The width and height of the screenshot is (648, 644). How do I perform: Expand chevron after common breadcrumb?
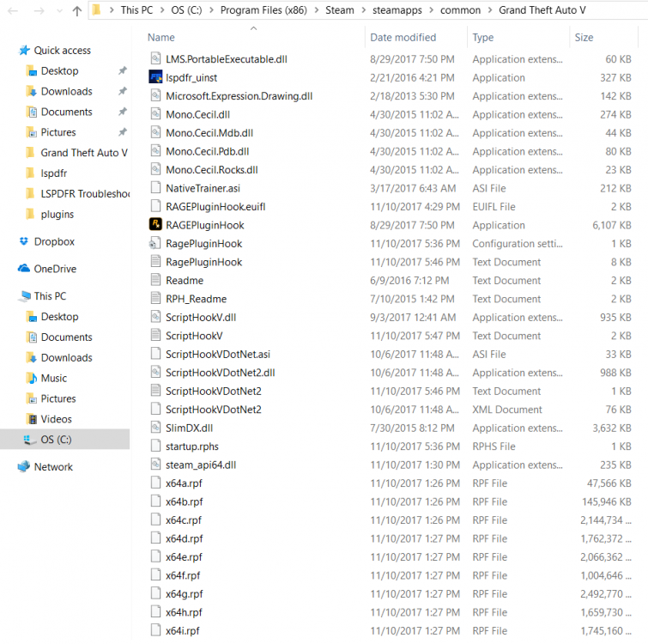pyautogui.click(x=490, y=10)
